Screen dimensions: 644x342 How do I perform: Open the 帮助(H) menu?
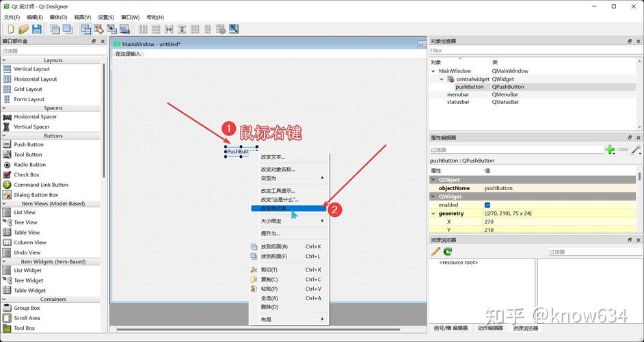tap(155, 17)
